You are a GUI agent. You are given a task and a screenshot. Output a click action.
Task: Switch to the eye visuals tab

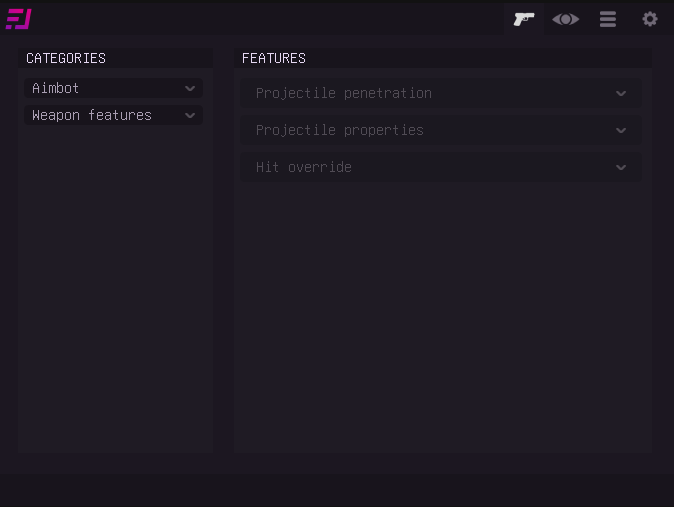pos(566,19)
